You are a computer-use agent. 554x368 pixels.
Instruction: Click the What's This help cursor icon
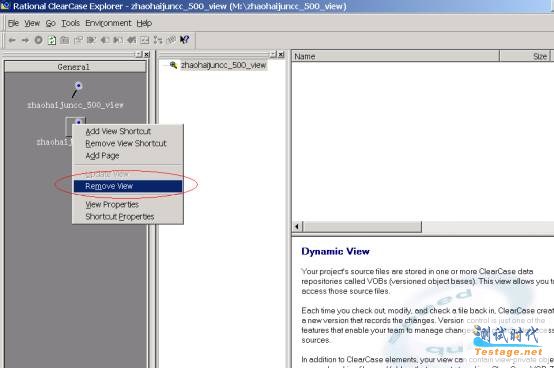tap(184, 40)
